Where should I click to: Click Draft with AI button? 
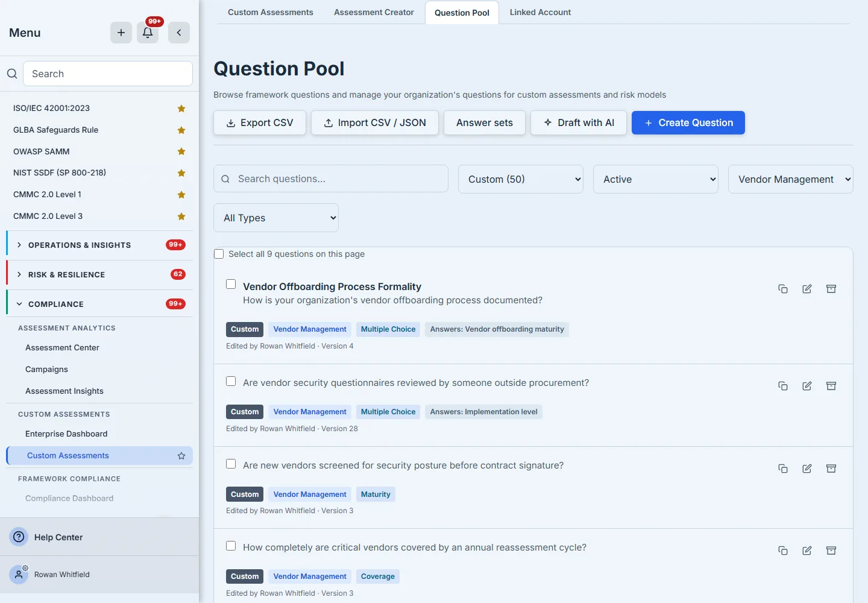pos(579,122)
